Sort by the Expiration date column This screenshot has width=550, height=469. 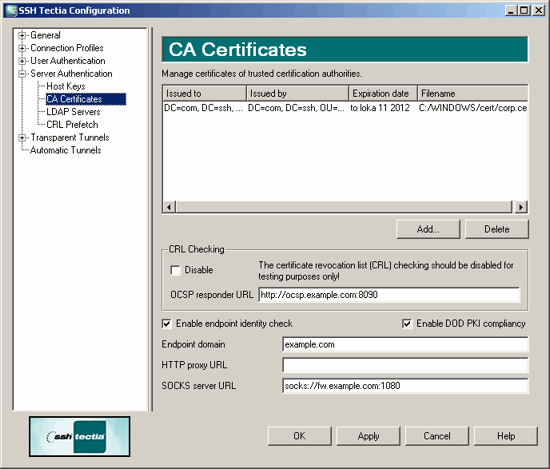(x=383, y=93)
